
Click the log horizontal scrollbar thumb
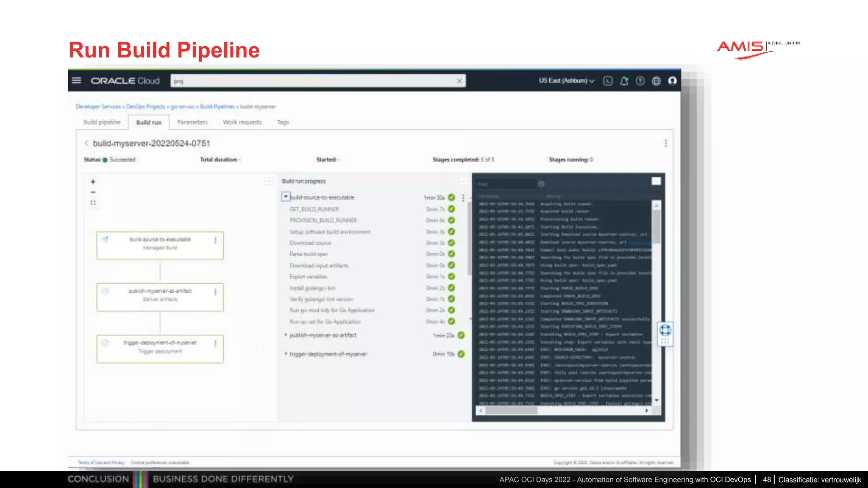coord(511,410)
